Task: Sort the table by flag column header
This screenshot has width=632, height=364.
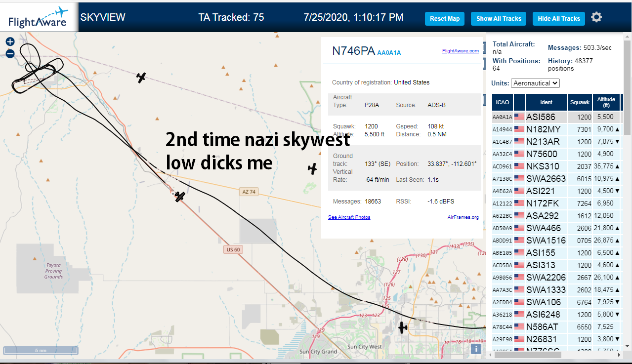Action: pyautogui.click(x=519, y=102)
